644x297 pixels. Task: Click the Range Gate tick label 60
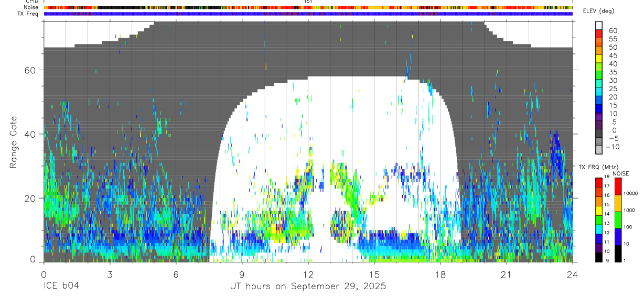pos(30,70)
